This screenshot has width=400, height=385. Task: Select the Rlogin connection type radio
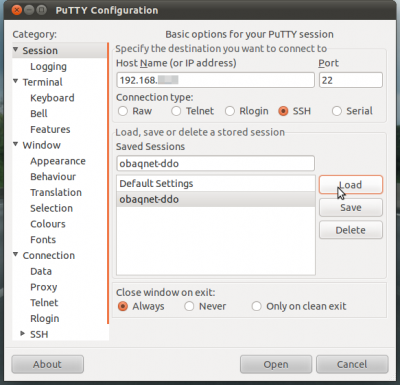(x=230, y=111)
